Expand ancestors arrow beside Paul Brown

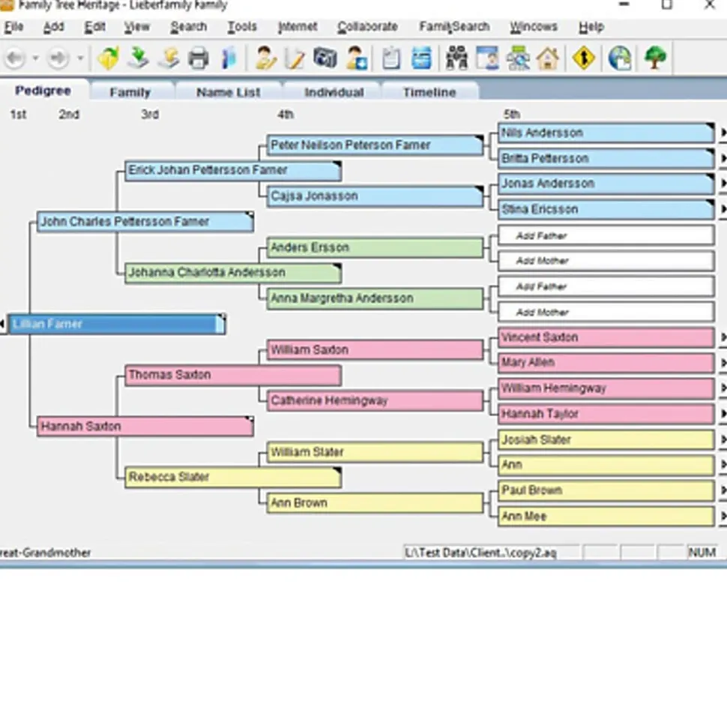click(723, 490)
